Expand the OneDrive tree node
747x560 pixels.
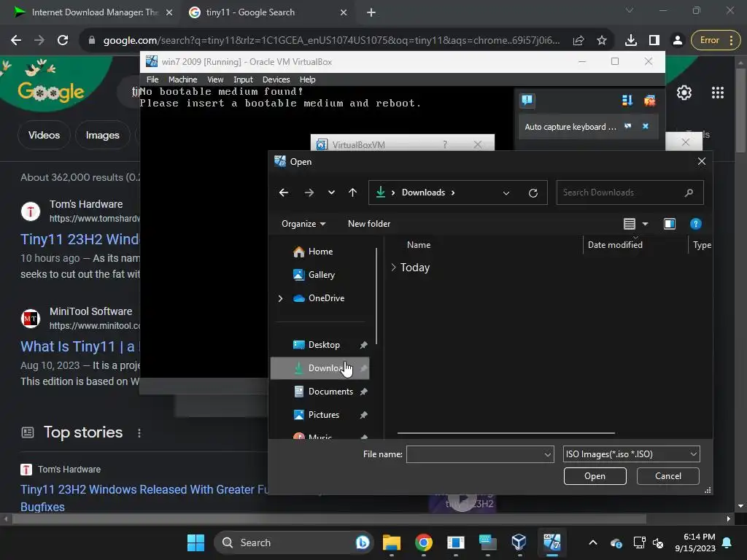point(280,298)
